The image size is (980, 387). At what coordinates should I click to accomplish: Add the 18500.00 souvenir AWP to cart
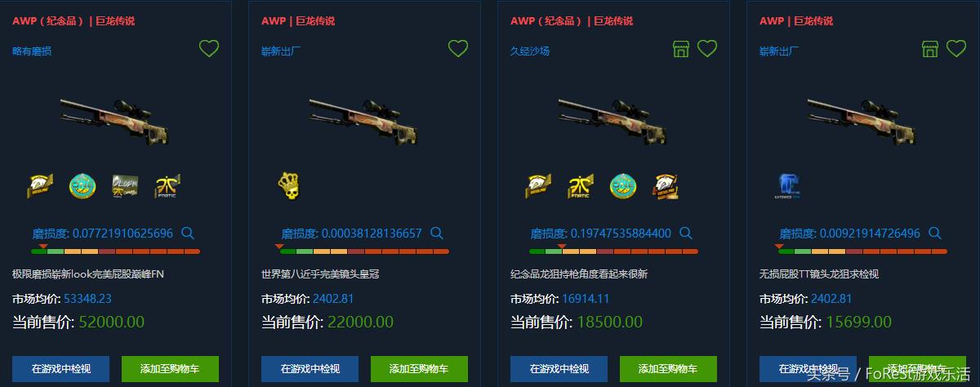pyautogui.click(x=668, y=369)
